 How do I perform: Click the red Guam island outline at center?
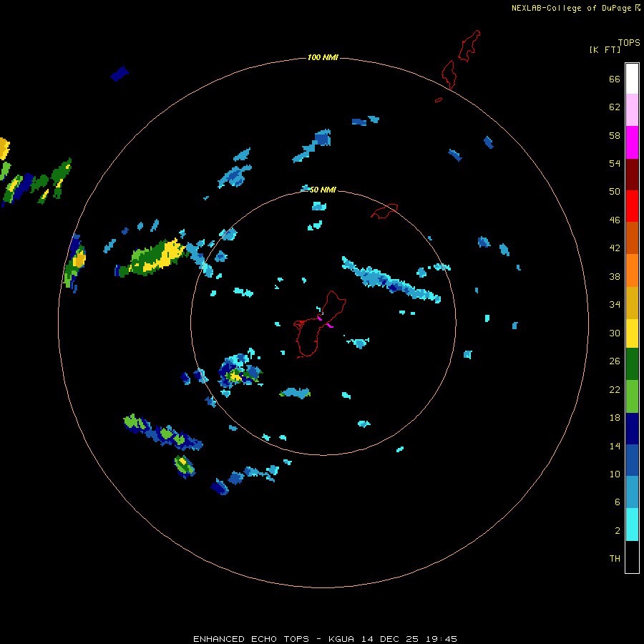click(320, 324)
